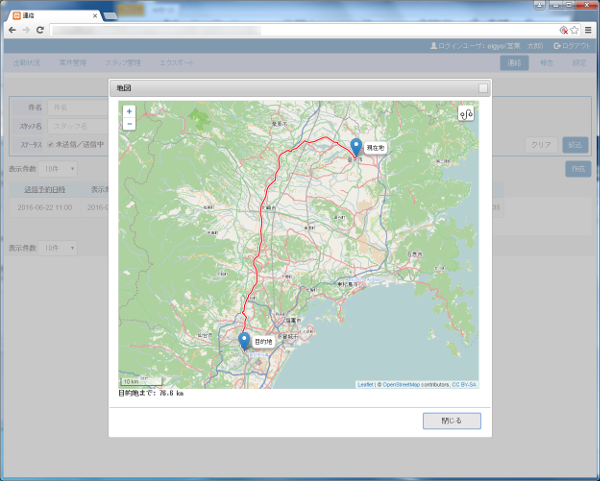Open the Chrome hamburger menu

click(x=589, y=30)
